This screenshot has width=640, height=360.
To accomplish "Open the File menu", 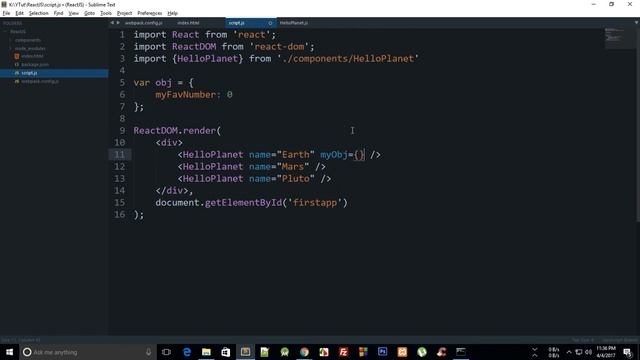I will [x=6, y=13].
